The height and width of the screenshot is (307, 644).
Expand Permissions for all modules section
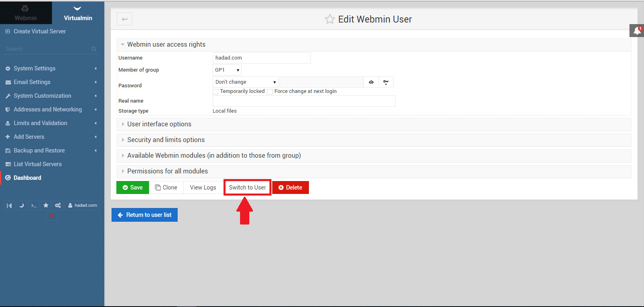point(374,171)
